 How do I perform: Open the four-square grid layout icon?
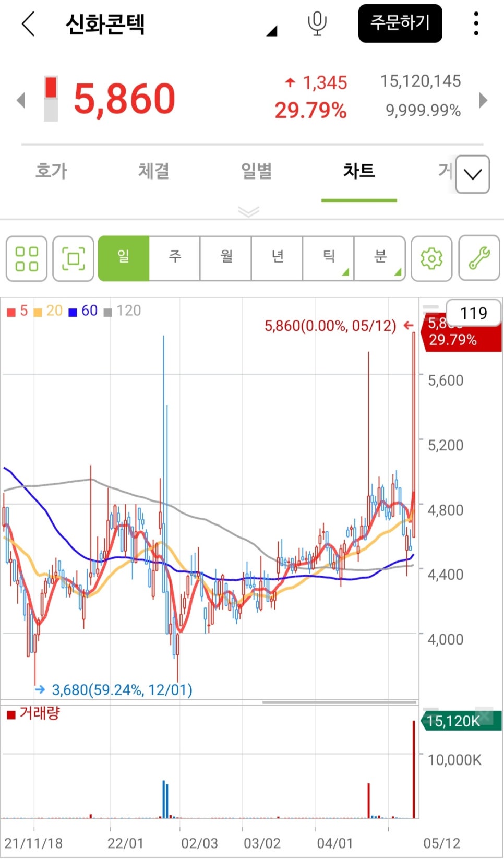(27, 259)
